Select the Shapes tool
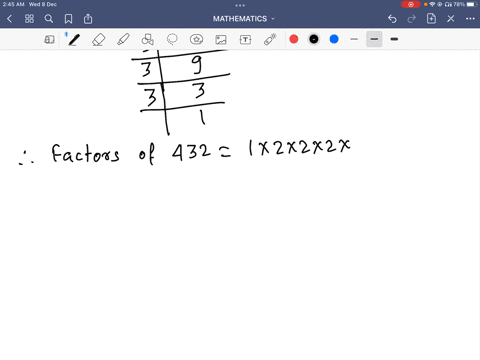 [148, 39]
